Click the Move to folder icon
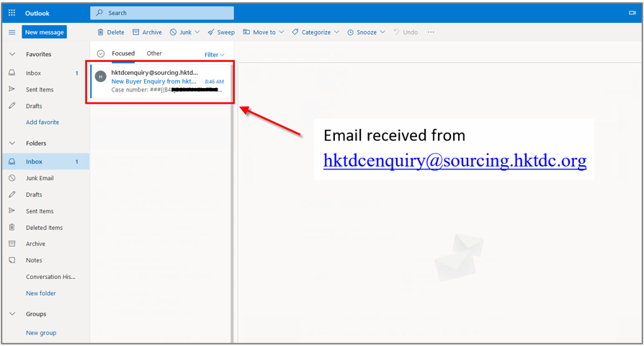This screenshot has width=644, height=346. [246, 32]
